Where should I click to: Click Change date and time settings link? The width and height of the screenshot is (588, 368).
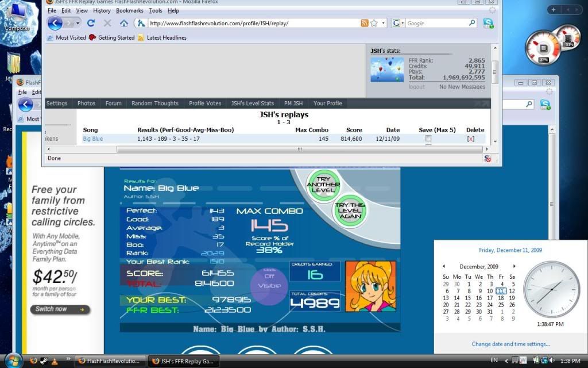pos(510,344)
